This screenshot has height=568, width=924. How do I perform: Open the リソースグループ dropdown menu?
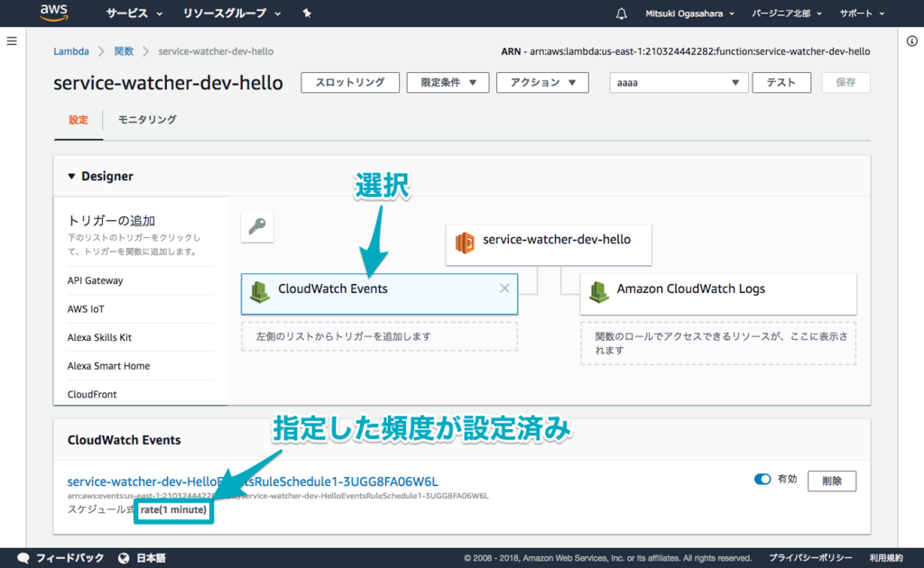[x=232, y=13]
